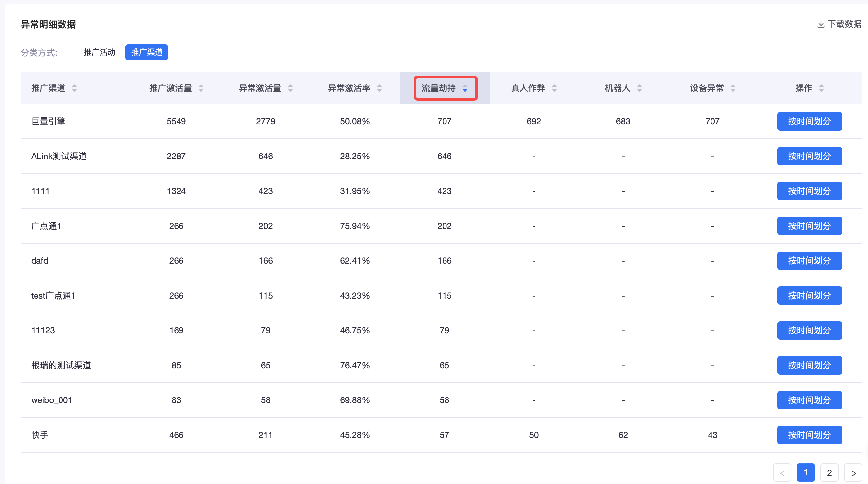
Task: Click 按时间划分 for 11123 row
Action: [809, 330]
